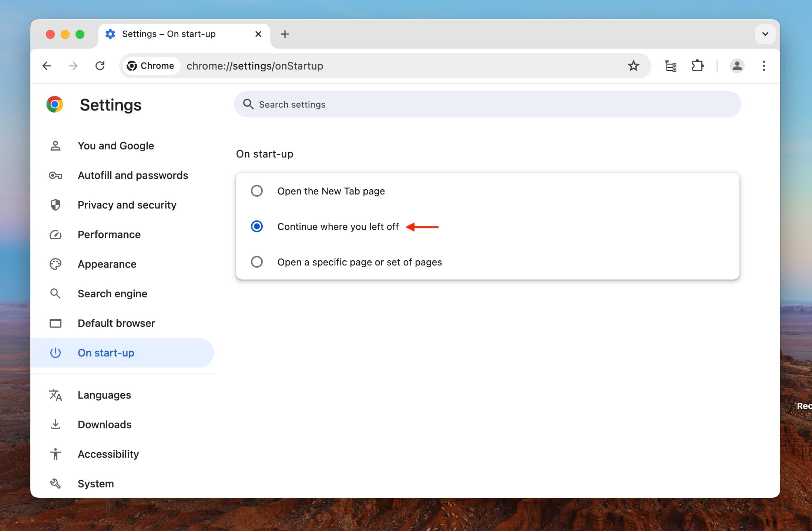Click the On start-up power icon
812x531 pixels.
coord(55,353)
